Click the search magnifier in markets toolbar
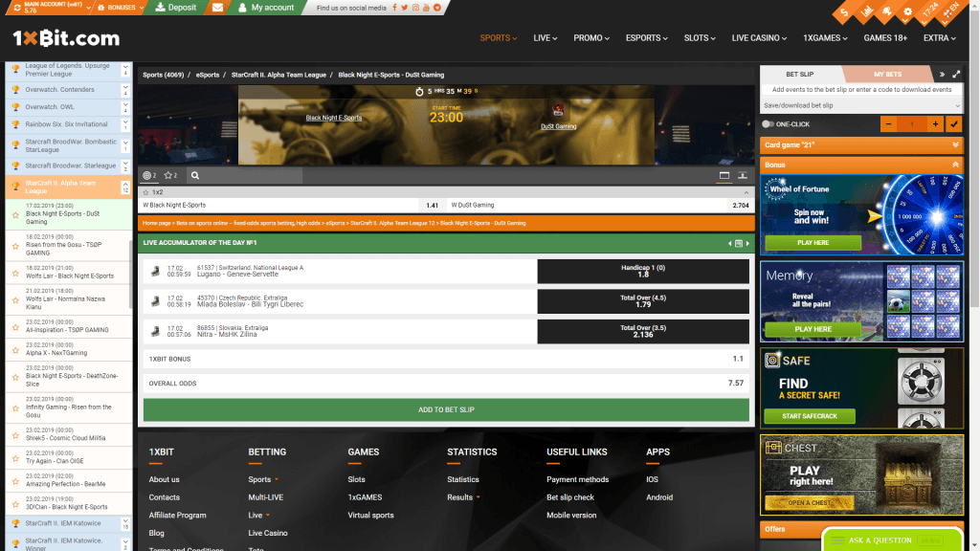This screenshot has height=551, width=980. [x=195, y=176]
